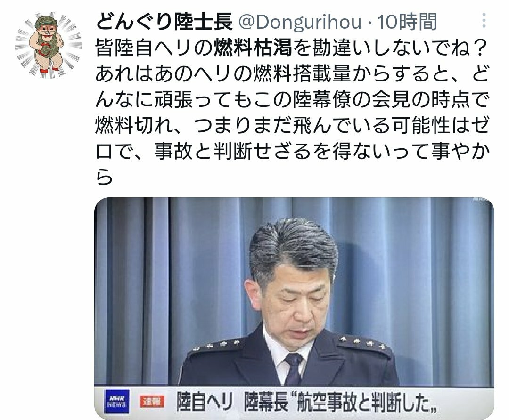Viewport: 509px width, 420px height.
Task: Click the tweet line starting with ロで、事故と判断
Action: [x=292, y=152]
